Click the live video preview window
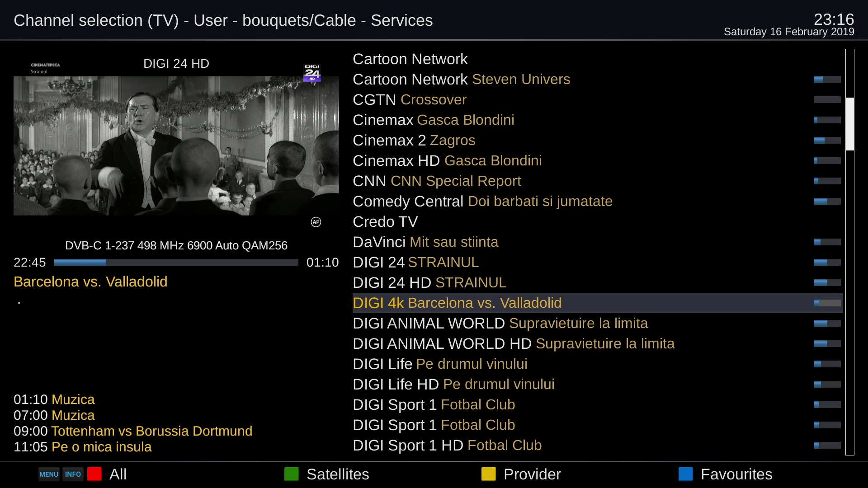 (176, 145)
